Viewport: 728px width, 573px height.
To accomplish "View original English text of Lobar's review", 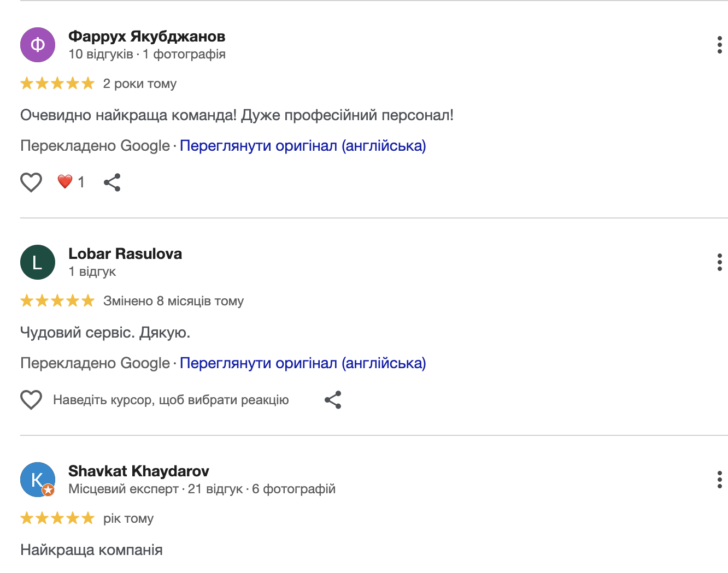I will click(303, 363).
